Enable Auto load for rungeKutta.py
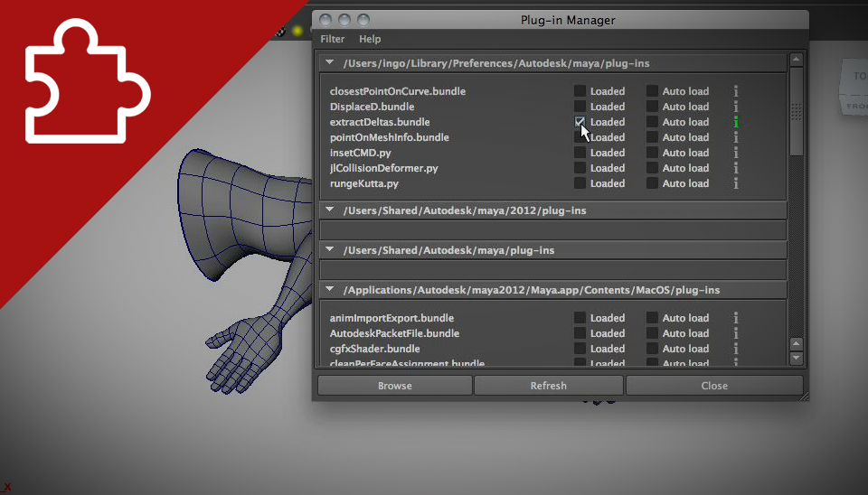868x495 pixels. click(652, 183)
